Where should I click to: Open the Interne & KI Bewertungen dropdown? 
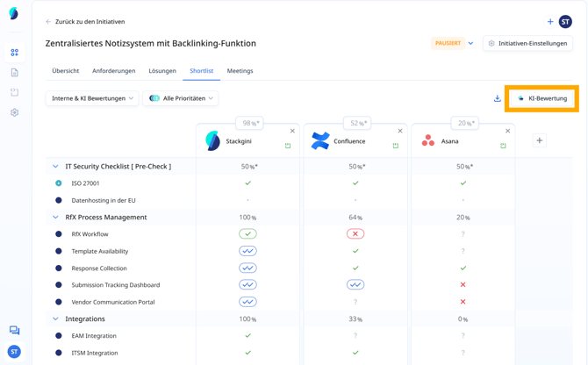[92, 99]
